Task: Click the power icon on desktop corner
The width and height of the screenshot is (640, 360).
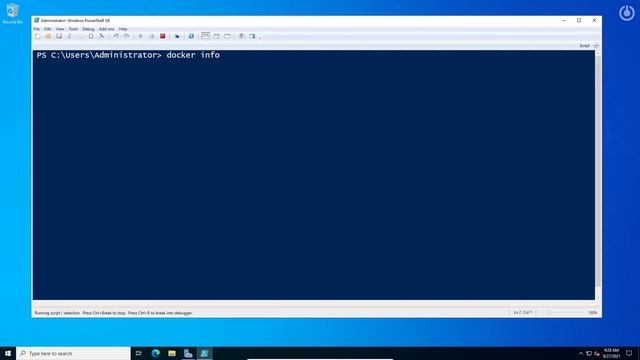Action: [x=627, y=13]
